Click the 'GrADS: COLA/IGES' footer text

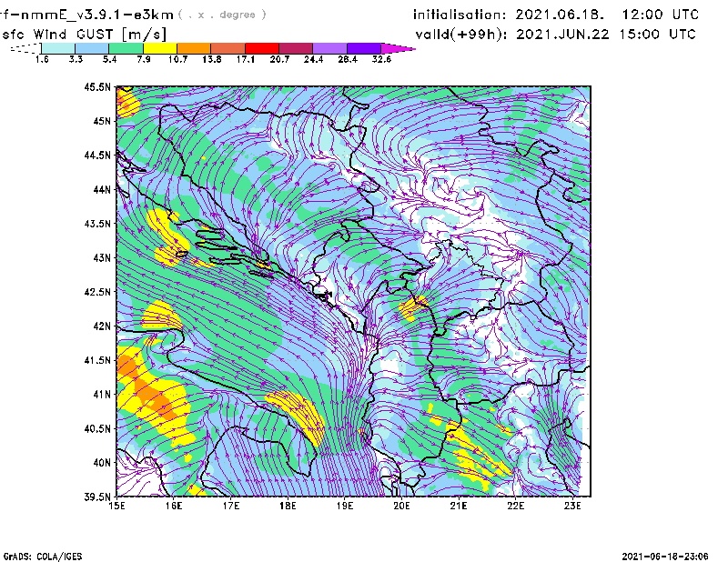pos(43,557)
